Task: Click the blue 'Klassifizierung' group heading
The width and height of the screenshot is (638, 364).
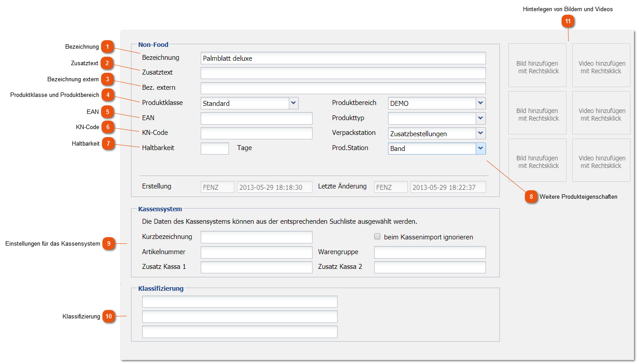Action: click(x=161, y=289)
